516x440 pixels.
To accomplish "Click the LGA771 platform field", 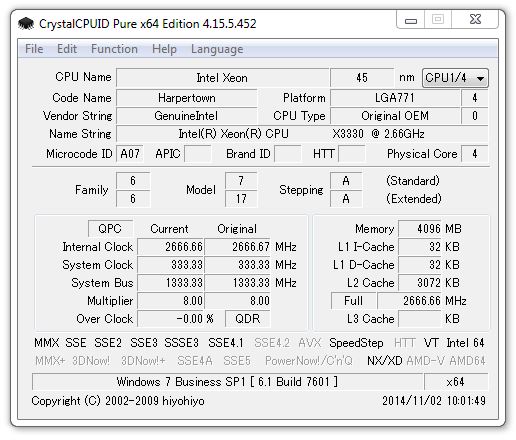I will (395, 98).
